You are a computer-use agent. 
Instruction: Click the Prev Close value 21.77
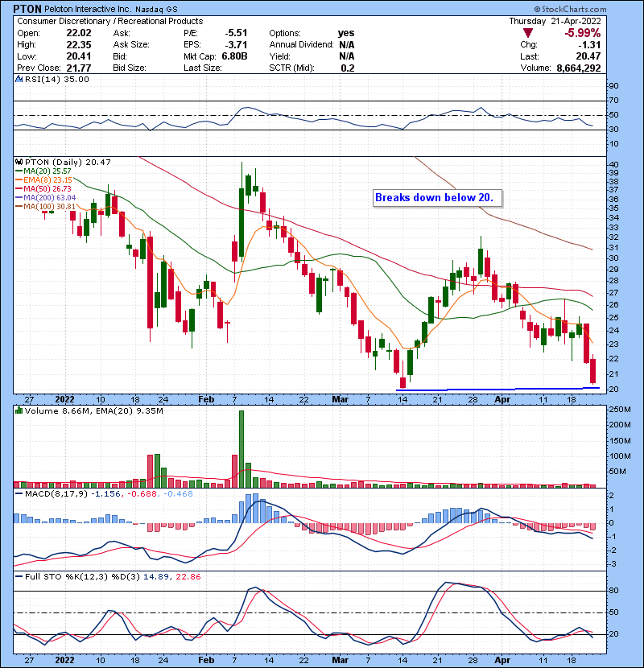tap(79, 68)
